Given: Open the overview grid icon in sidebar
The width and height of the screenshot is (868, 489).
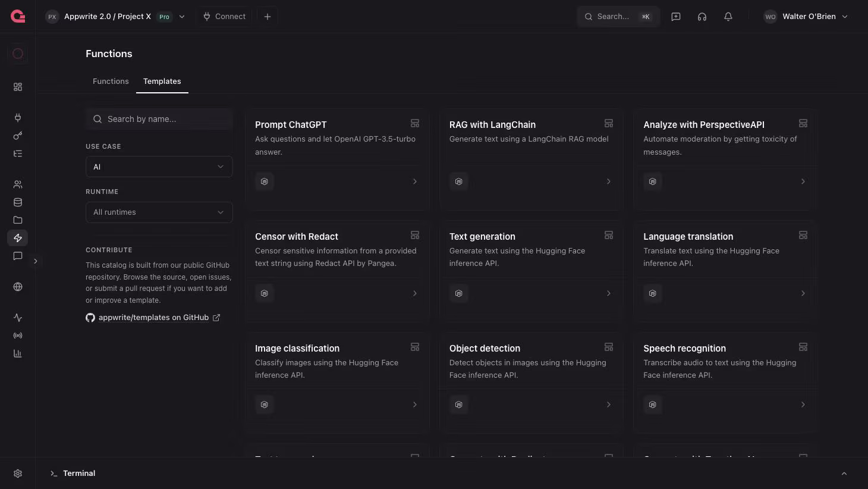Looking at the screenshot, I should [x=18, y=87].
